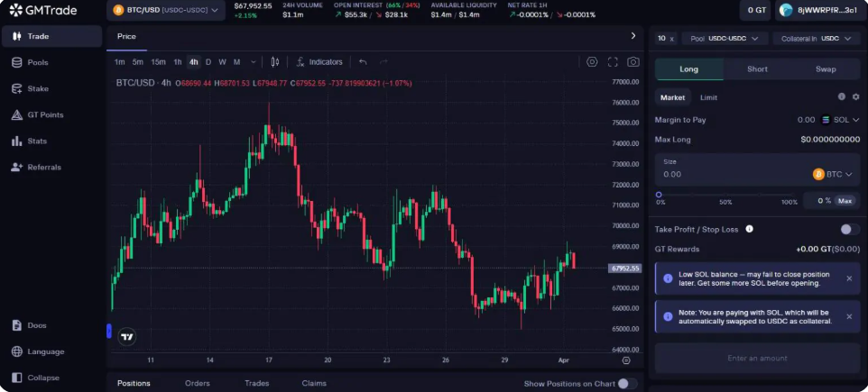
Task: Open the BTC size unit dropdown
Action: click(x=833, y=174)
